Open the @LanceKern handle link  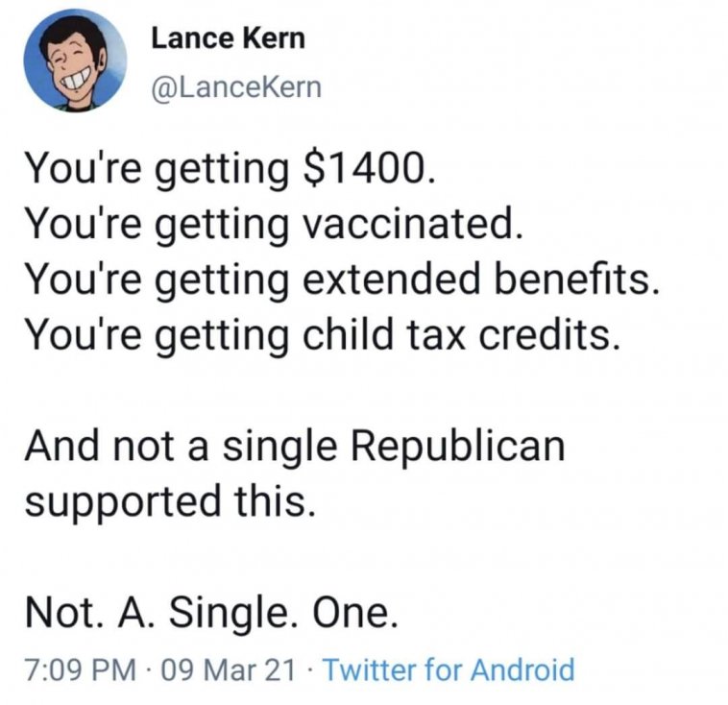(x=235, y=88)
